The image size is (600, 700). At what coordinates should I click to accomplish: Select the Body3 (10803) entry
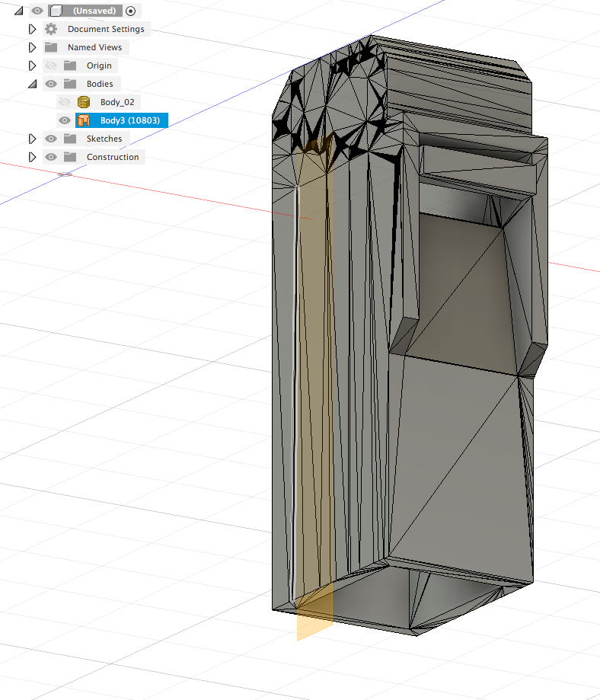[130, 120]
